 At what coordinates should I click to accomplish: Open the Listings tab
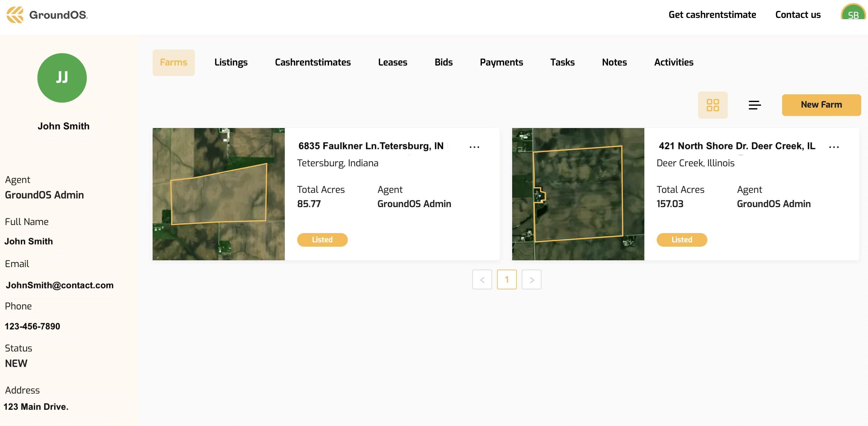[x=231, y=62]
